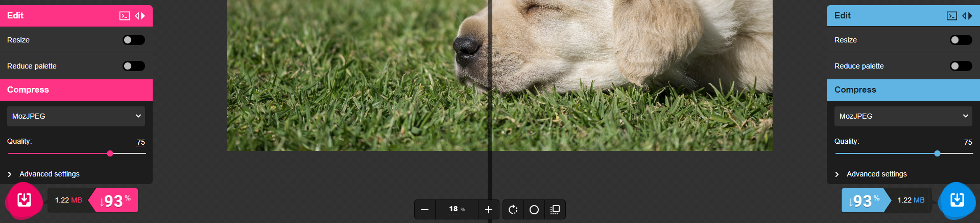Click the pink Edit header in the left panel
Screen dimensions: 980x223
tap(76, 16)
